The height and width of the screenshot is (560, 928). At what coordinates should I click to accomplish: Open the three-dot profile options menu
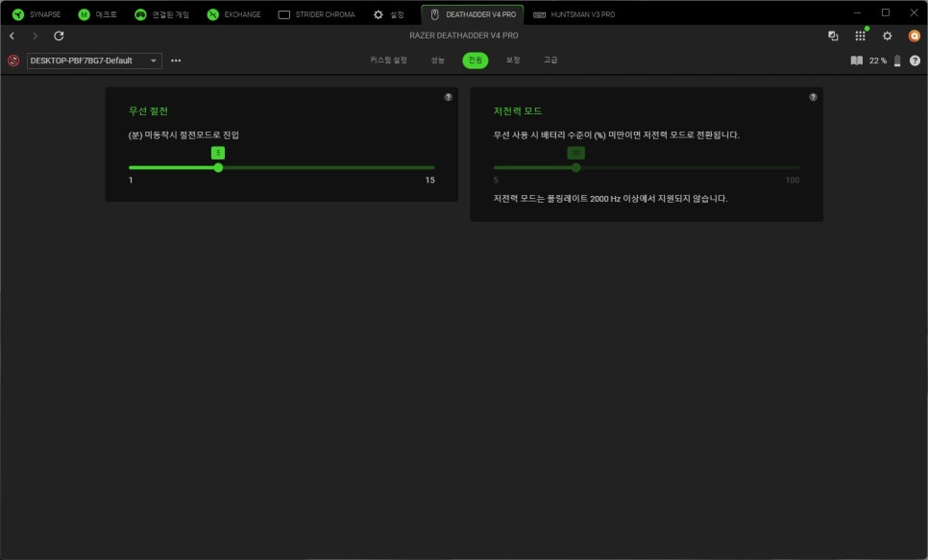pyautogui.click(x=176, y=61)
